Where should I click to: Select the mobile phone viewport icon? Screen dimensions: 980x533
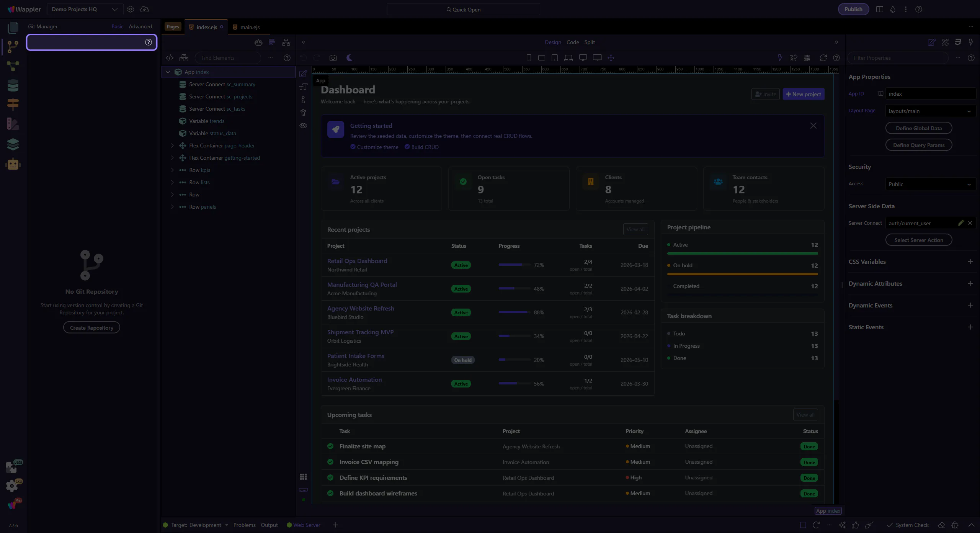pyautogui.click(x=529, y=58)
